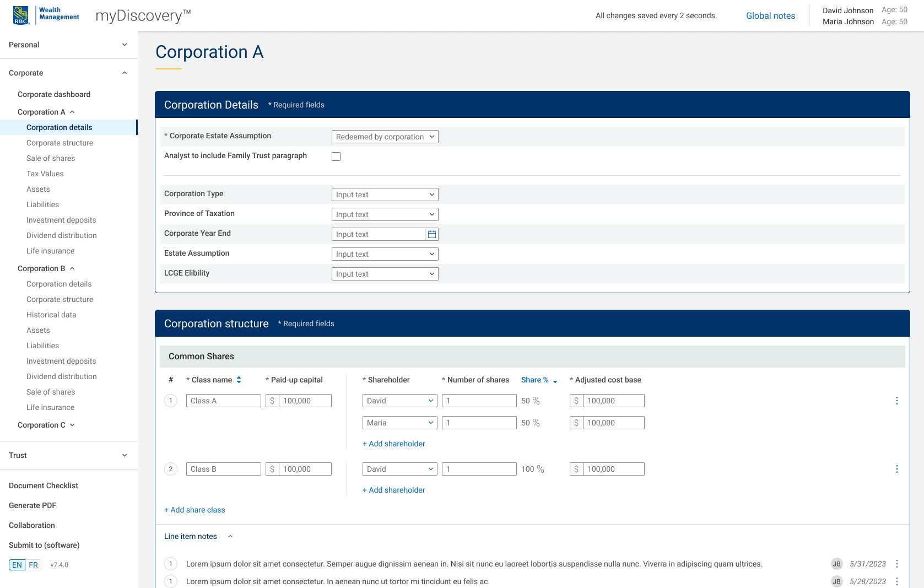Open options menu for the 5/28/2023 note

pos(897,581)
